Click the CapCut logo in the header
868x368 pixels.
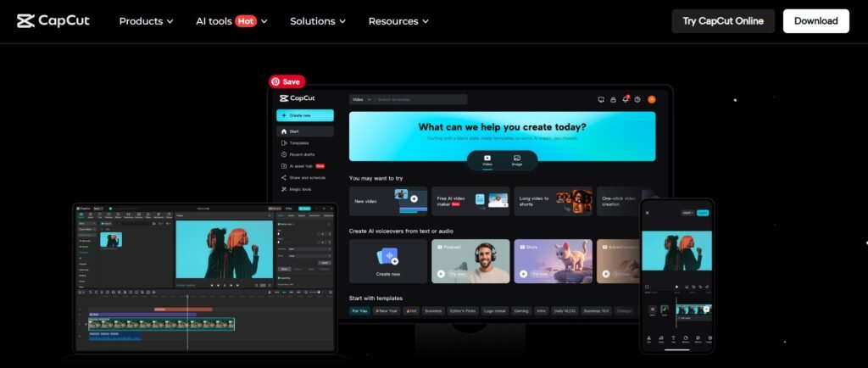click(x=53, y=21)
